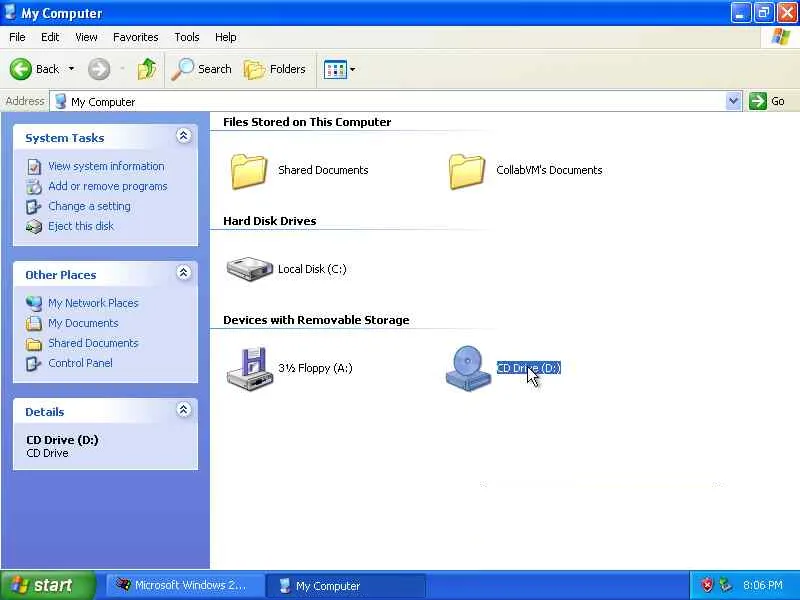The height and width of the screenshot is (600, 800).
Task: Click View system information link
Action: pos(106,166)
